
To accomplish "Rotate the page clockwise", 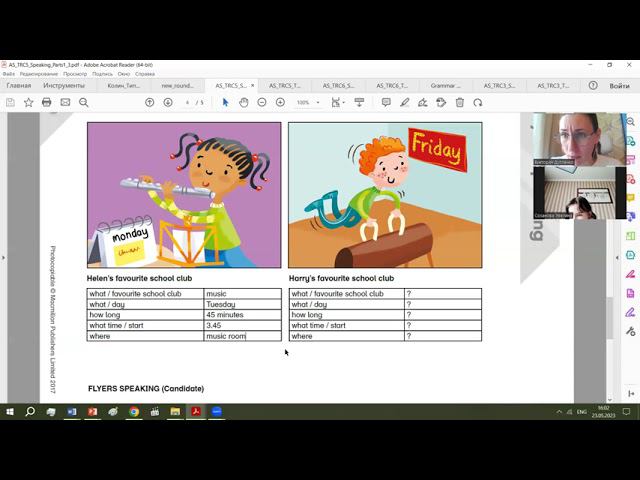I will 478,102.
